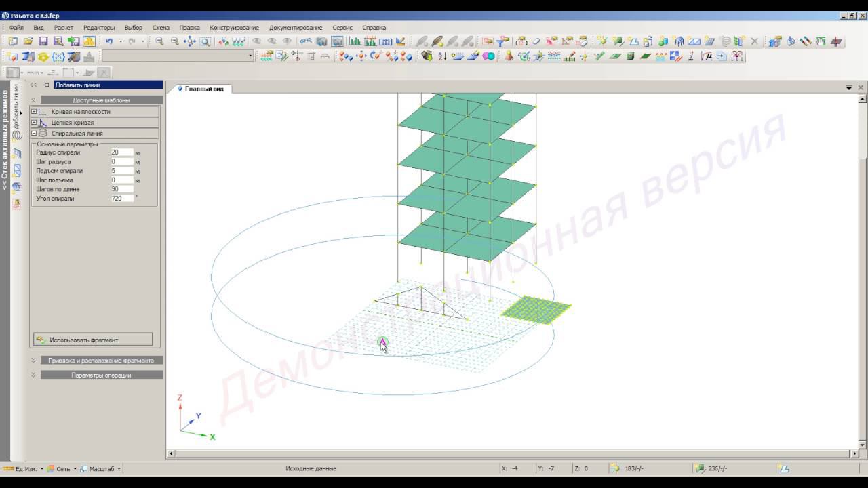
Task: Collapse the Спиральная линия template
Action: coord(34,134)
